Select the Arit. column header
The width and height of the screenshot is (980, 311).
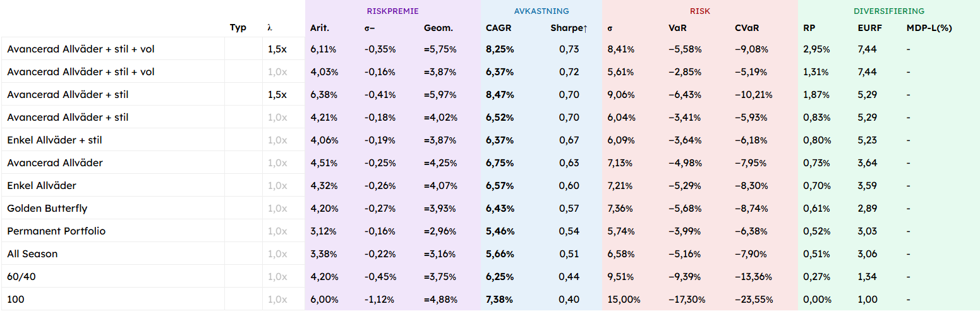320,28
